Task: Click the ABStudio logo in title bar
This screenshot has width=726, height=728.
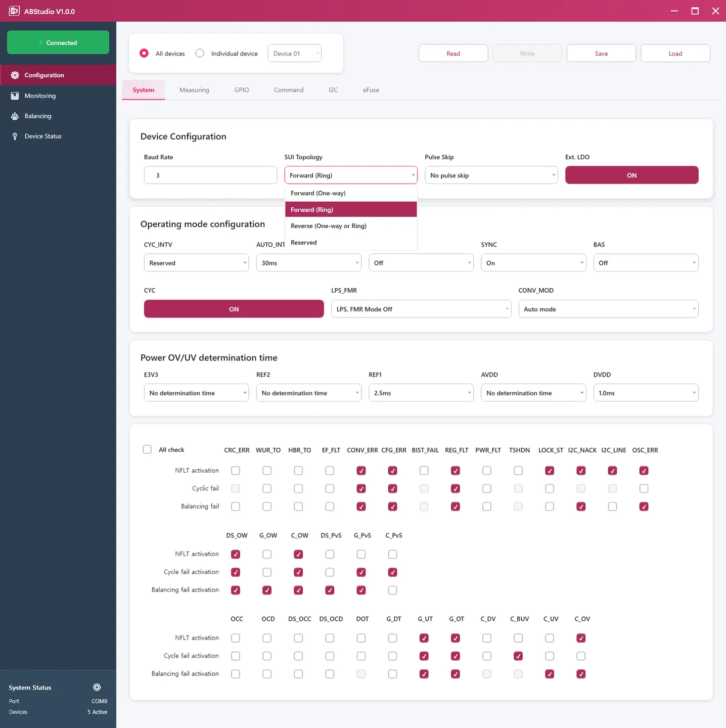Action: click(14, 11)
